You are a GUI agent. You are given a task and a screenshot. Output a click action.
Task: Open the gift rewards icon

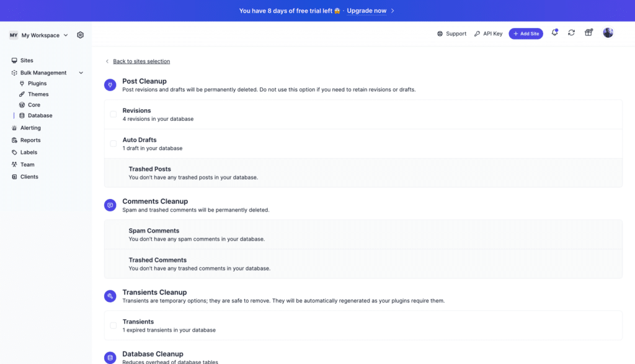click(x=589, y=32)
